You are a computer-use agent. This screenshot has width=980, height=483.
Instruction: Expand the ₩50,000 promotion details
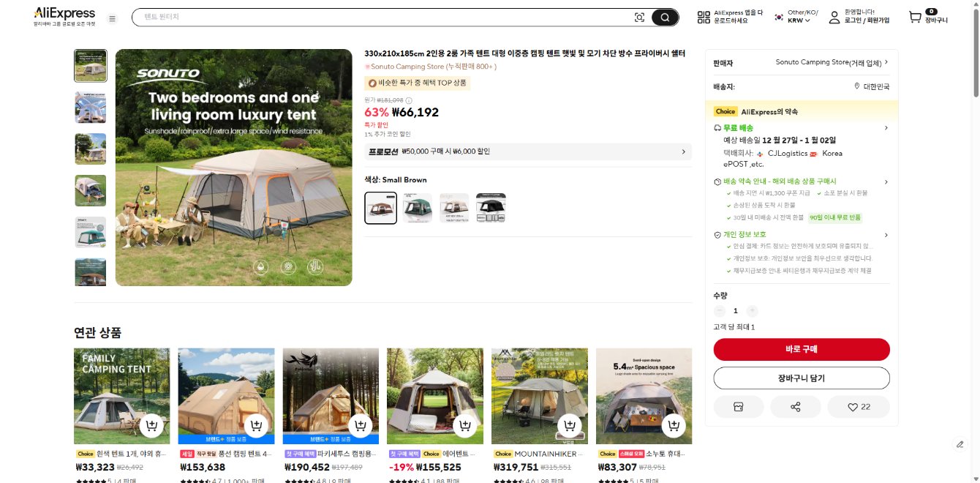point(684,151)
